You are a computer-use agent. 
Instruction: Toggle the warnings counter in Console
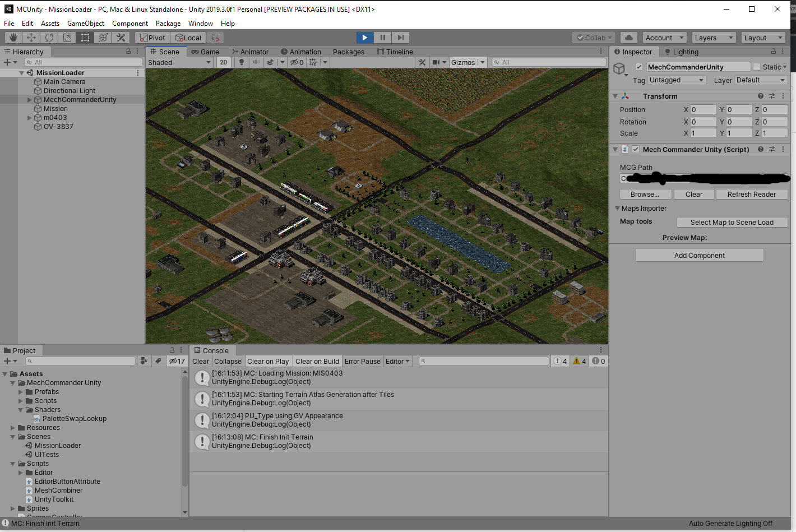pos(580,361)
